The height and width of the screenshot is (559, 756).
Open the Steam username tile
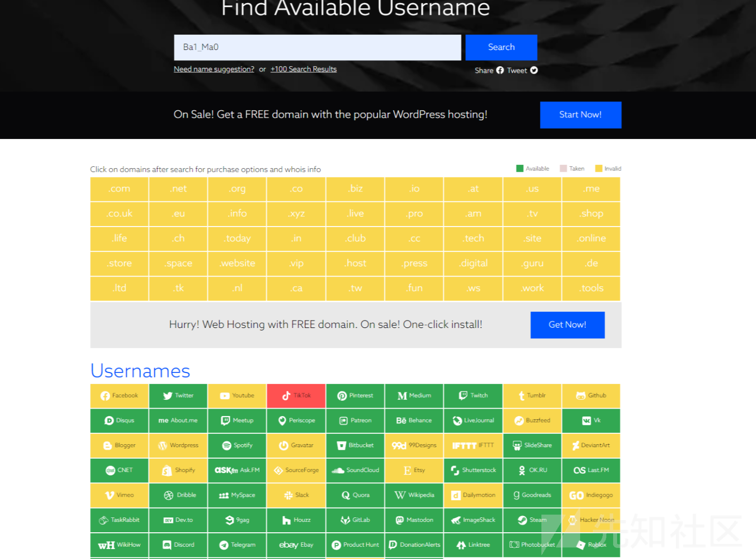[x=533, y=520]
